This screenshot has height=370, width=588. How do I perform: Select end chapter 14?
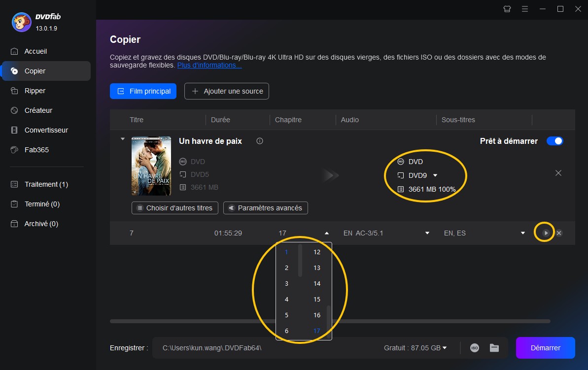pyautogui.click(x=317, y=283)
